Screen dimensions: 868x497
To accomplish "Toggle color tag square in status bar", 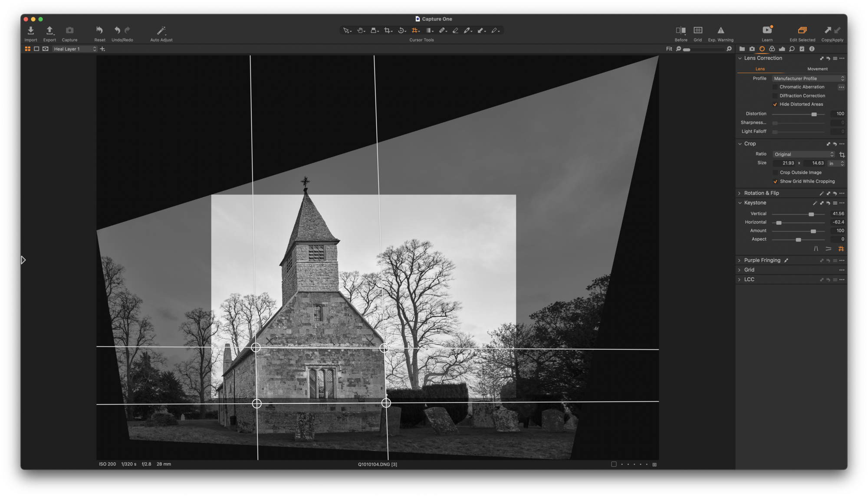I will point(613,464).
